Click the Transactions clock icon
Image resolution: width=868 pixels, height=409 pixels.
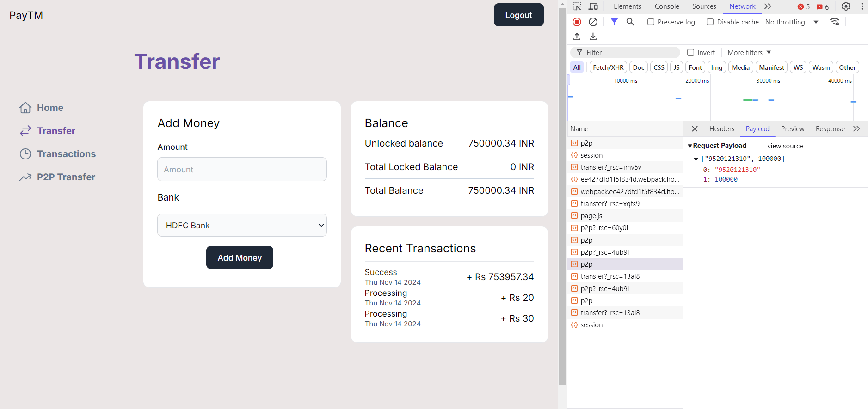pos(25,154)
